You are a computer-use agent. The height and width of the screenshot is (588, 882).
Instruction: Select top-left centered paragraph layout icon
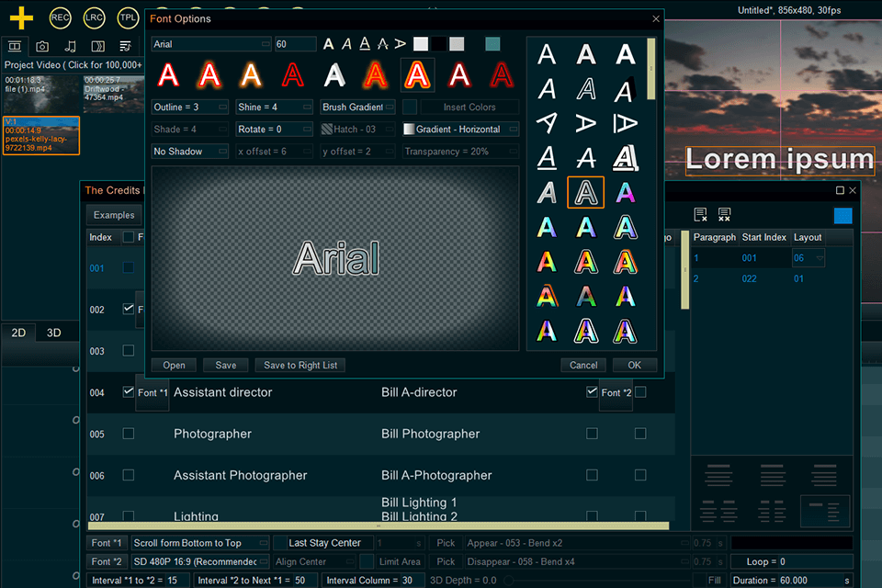(718, 474)
